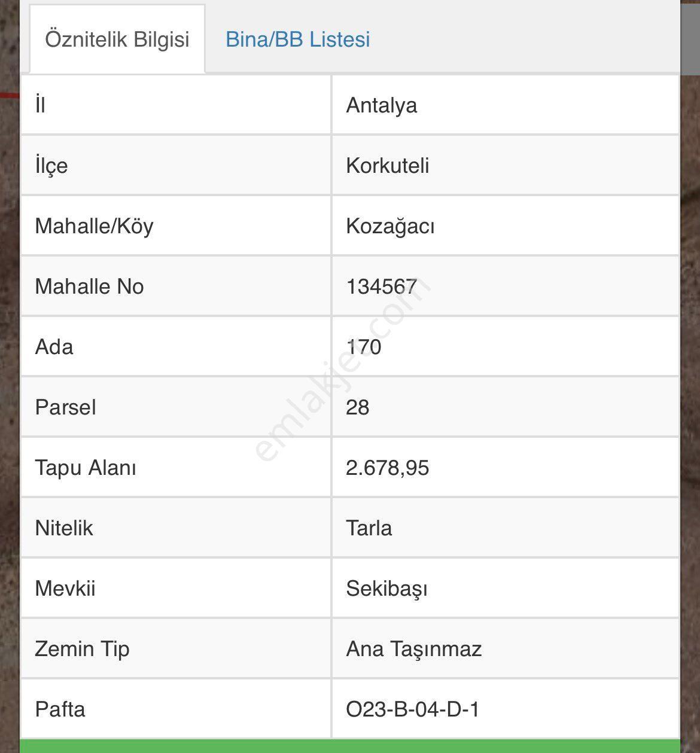Click the Kozağacı neighborhood value
This screenshot has width=700, height=753.
click(390, 226)
